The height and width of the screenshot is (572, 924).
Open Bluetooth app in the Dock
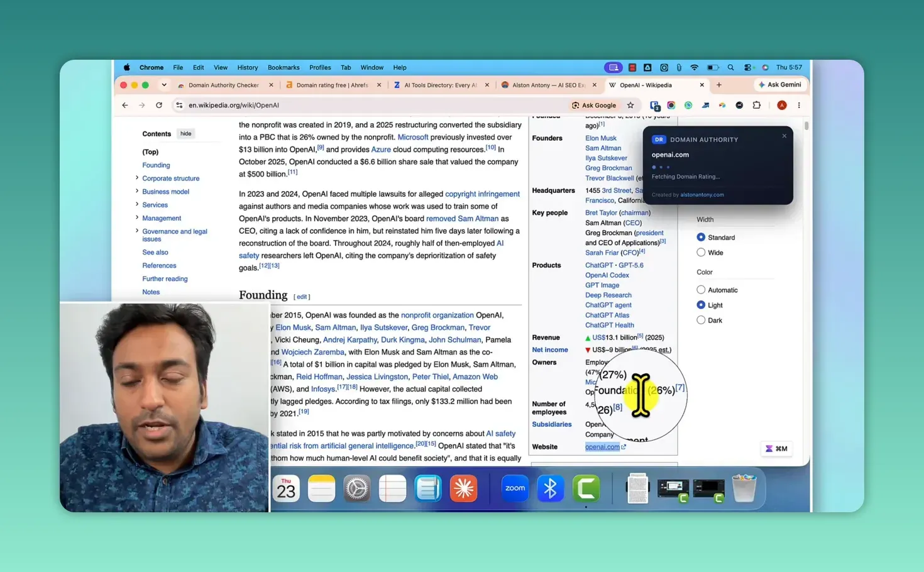coord(550,488)
